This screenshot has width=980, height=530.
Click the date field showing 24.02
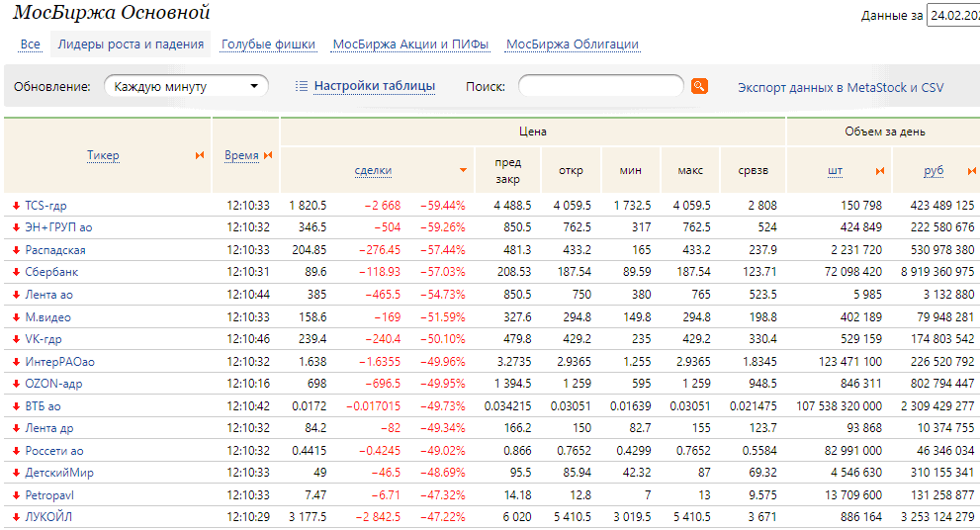(x=953, y=16)
